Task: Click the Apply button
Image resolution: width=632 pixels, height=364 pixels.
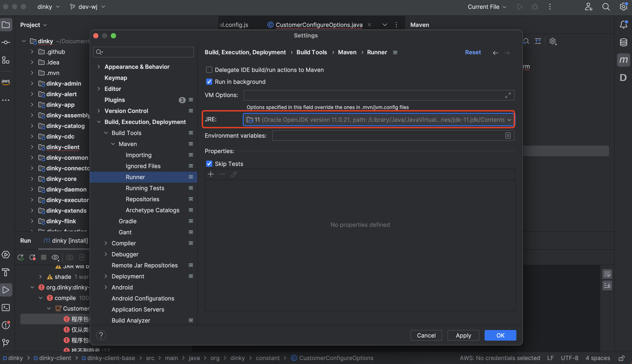Action: 463,335
